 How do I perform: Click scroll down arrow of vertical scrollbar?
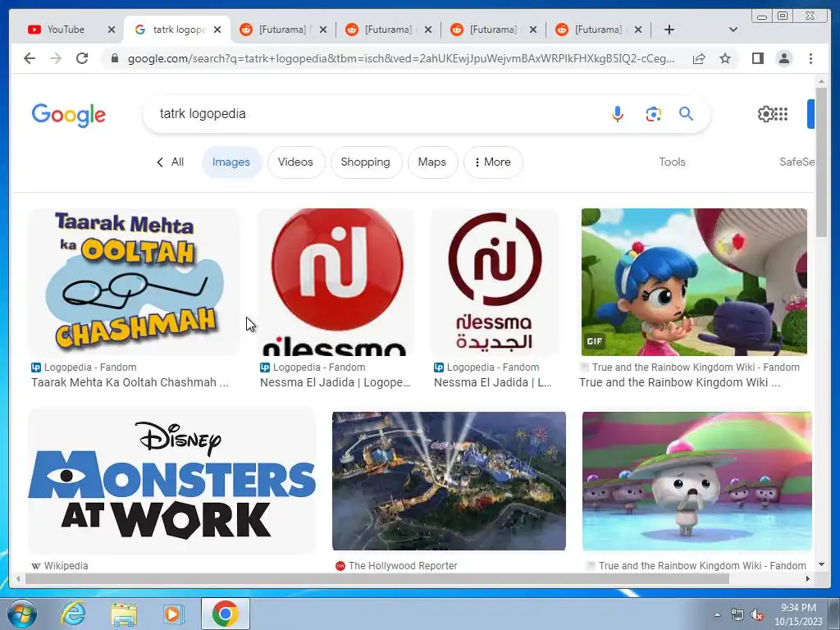(821, 564)
